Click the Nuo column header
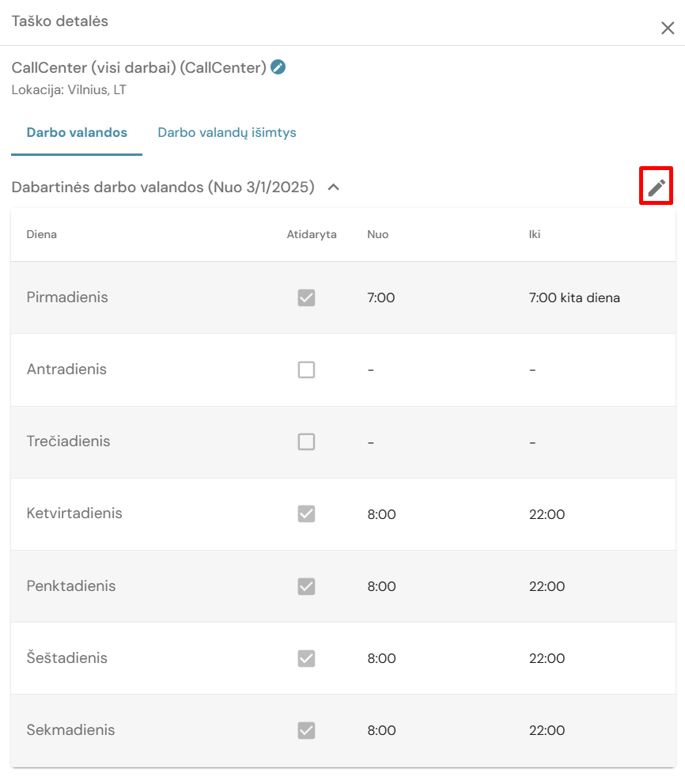 [377, 234]
